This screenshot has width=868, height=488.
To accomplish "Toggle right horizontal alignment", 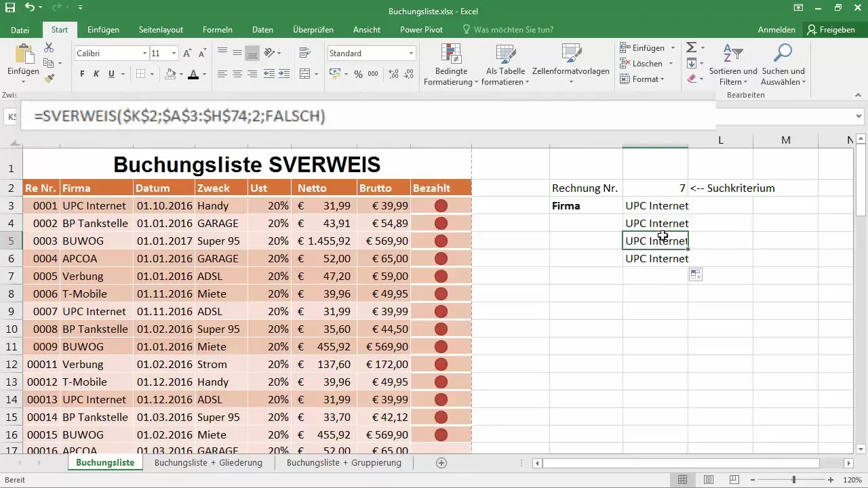I will (252, 74).
